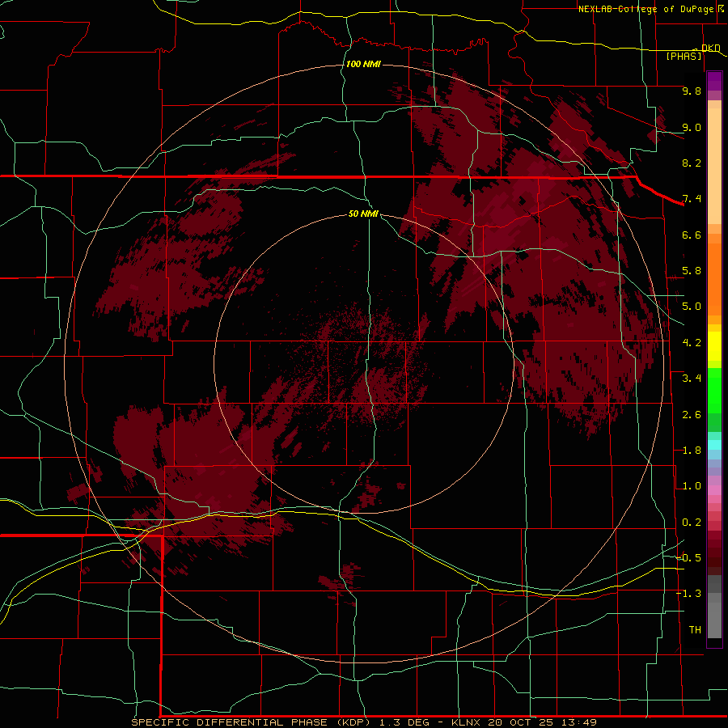Pick the cyan swatch beside 1.8
Screen dimensions: 728x728
point(714,445)
